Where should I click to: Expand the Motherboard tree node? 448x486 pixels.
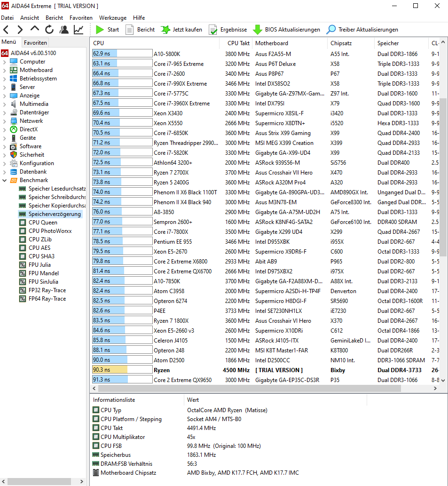point(4,70)
